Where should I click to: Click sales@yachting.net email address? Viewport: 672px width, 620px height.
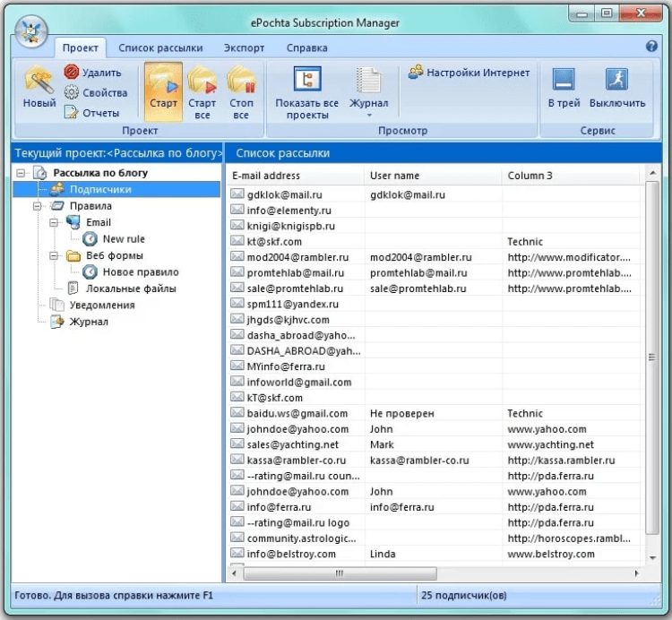point(293,444)
